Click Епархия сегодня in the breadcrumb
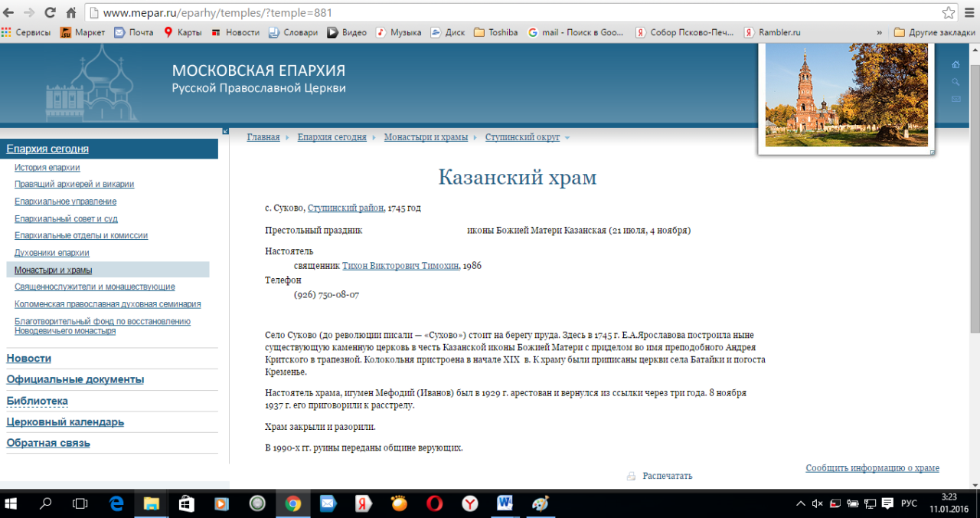Viewport: 980px width, 518px height. (332, 137)
